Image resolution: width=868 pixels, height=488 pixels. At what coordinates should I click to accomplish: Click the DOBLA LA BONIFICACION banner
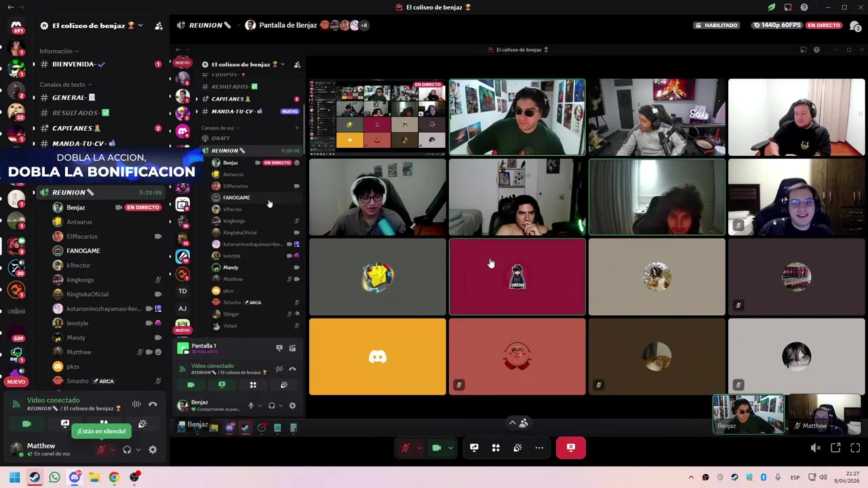click(x=101, y=167)
